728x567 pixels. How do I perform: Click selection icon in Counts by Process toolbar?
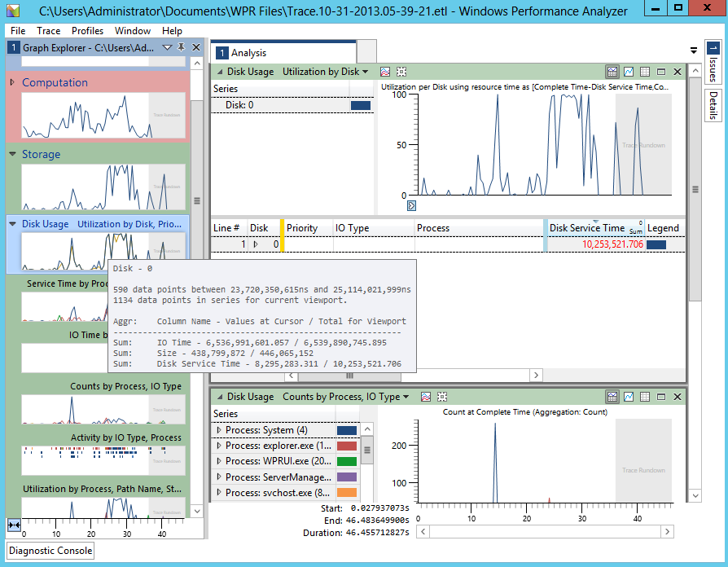[442, 397]
